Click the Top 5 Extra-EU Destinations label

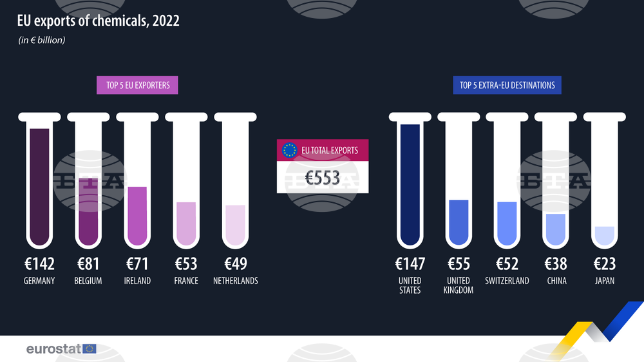(x=507, y=85)
